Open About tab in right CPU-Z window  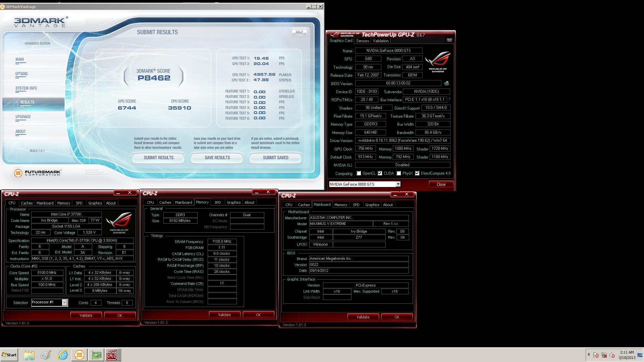388,205
